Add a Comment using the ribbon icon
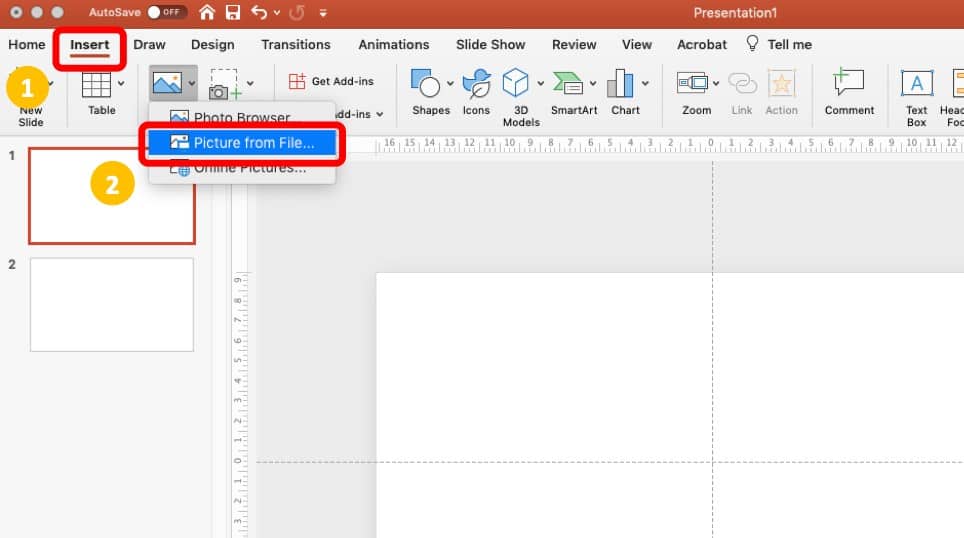The width and height of the screenshot is (964, 538). (x=848, y=82)
